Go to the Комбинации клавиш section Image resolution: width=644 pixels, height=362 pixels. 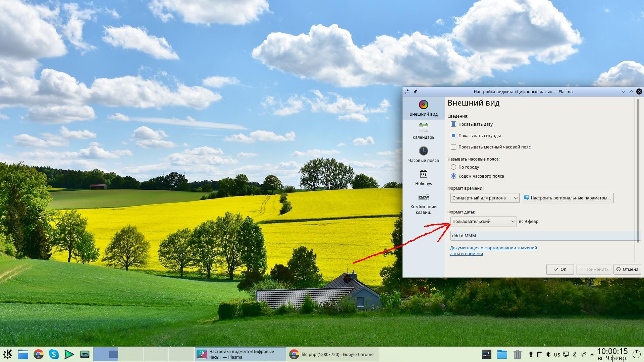[x=423, y=204]
